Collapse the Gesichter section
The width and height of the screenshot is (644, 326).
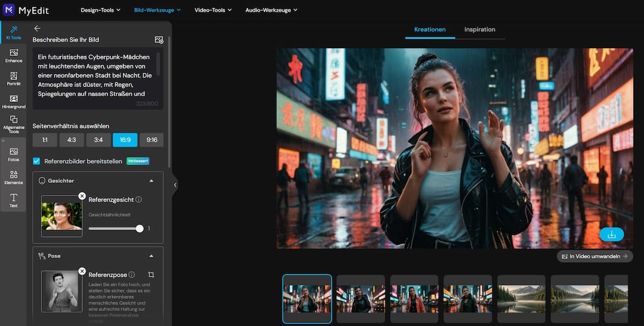(x=151, y=181)
